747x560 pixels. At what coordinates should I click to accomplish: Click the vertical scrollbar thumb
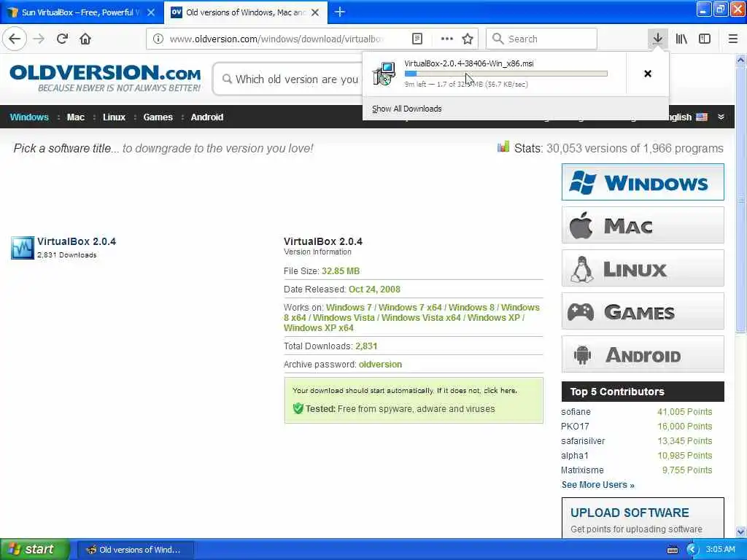tap(740, 200)
